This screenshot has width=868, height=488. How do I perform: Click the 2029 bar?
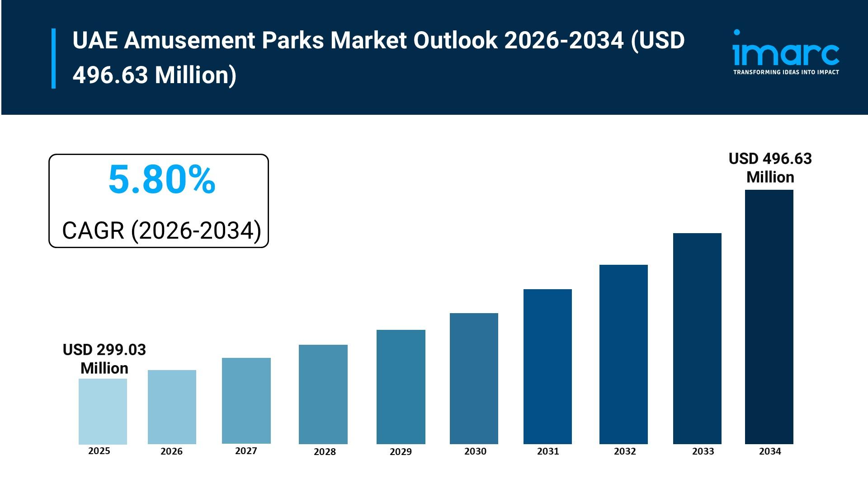(401, 387)
